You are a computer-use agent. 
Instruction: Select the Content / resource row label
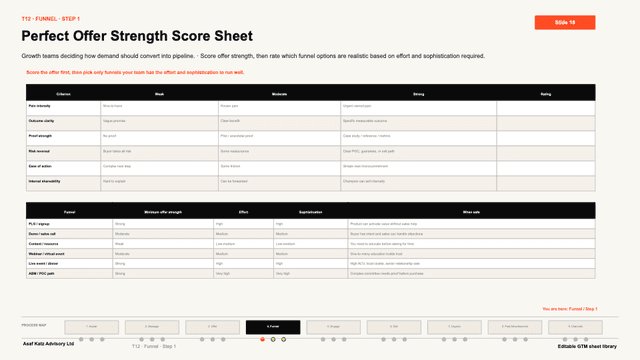coord(69,244)
